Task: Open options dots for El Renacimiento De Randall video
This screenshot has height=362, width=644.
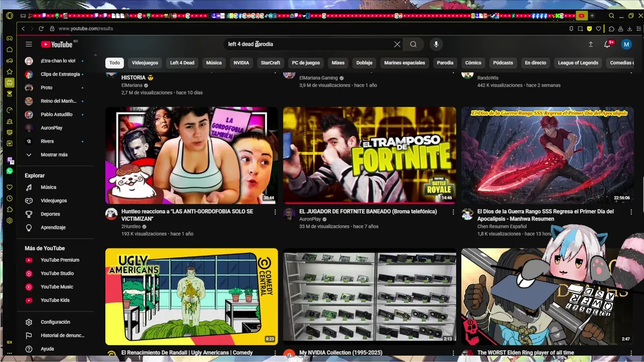Action: point(275,353)
